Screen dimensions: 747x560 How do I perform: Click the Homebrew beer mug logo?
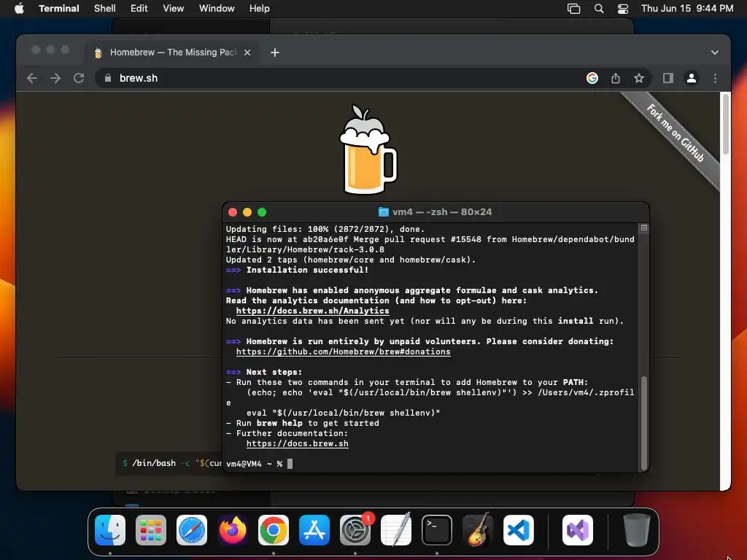[x=368, y=149]
